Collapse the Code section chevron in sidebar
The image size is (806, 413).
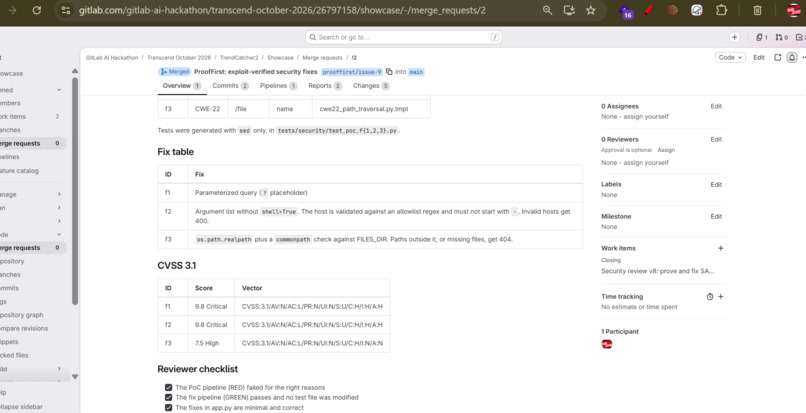[x=59, y=235]
